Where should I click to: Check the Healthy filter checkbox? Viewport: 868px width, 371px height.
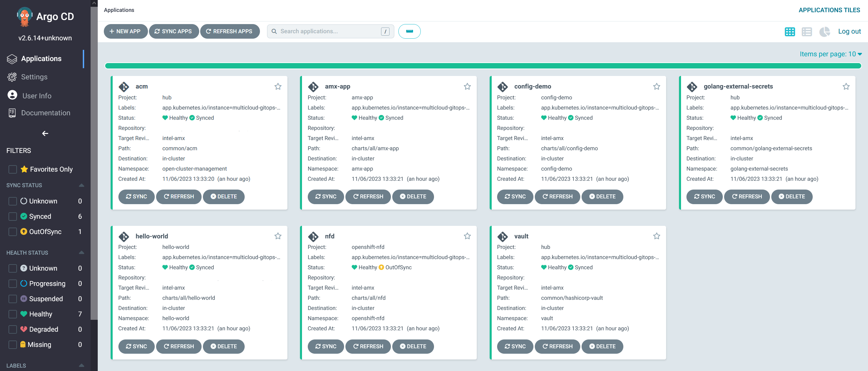tap(13, 314)
